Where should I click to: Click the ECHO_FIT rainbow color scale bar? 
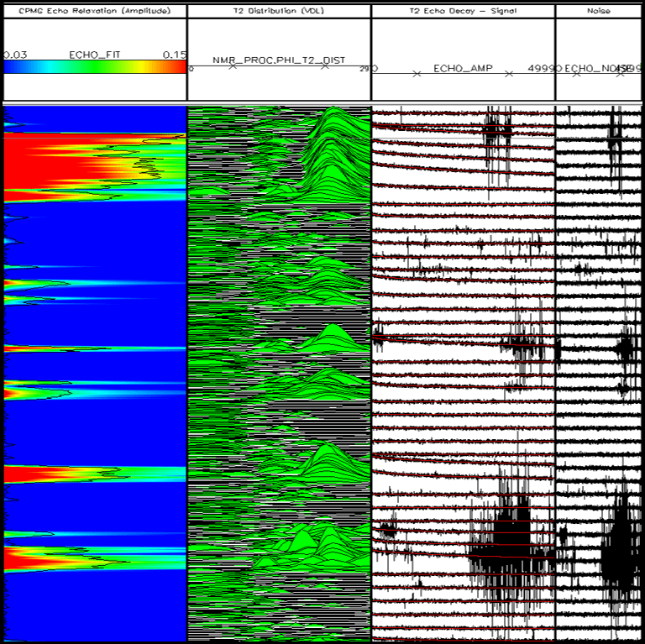click(x=95, y=67)
